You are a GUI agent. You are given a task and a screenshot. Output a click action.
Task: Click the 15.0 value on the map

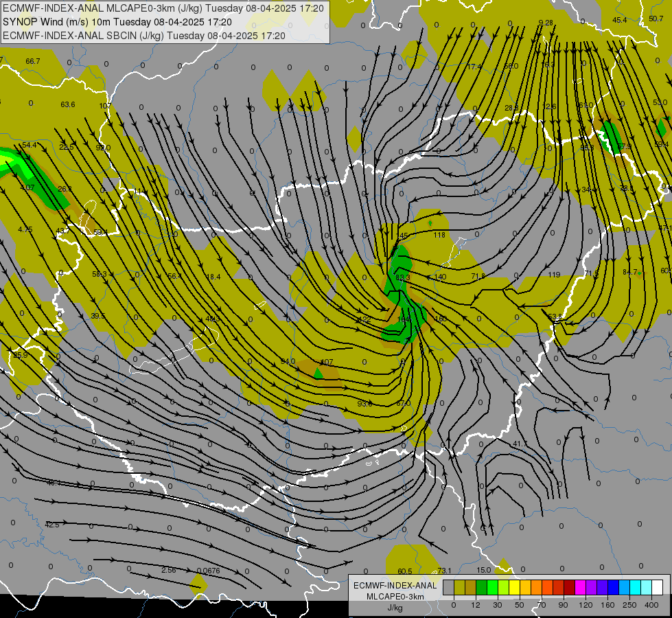pos(483,570)
